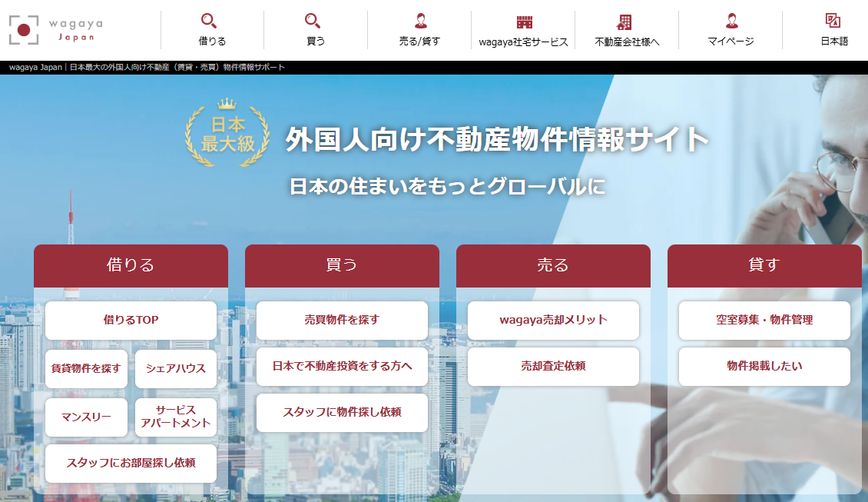
Task: Click the magnifier icon above 買う
Action: coord(312,21)
